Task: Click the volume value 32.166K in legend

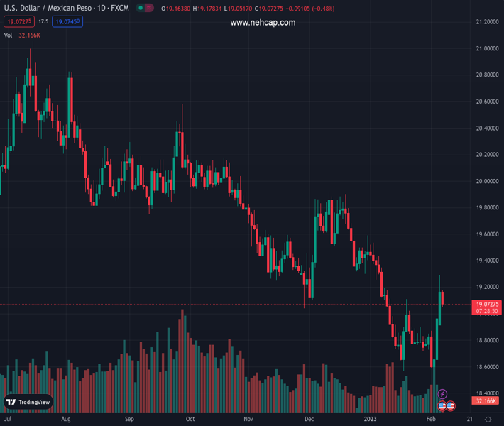Action: pyautogui.click(x=29, y=35)
